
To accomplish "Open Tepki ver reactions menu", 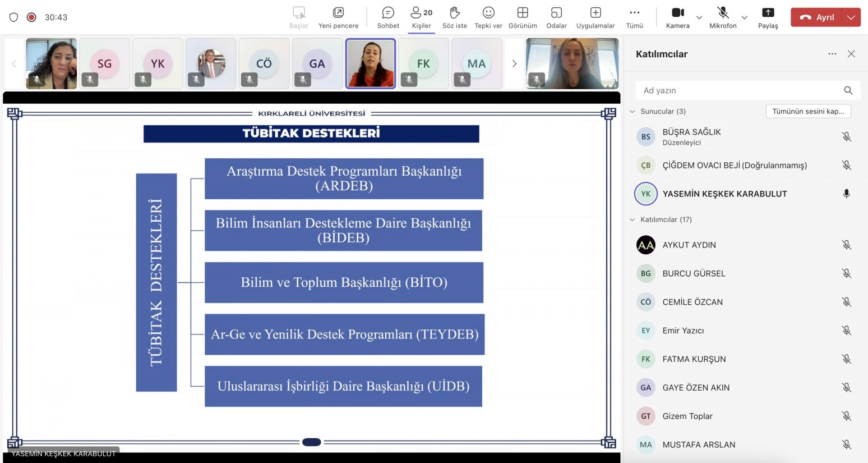I will click(488, 17).
